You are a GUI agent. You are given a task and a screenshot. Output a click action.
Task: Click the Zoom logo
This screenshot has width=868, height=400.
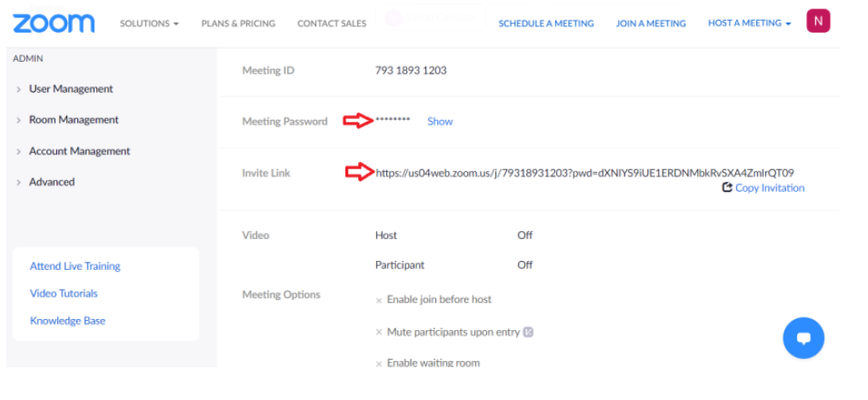click(x=54, y=23)
